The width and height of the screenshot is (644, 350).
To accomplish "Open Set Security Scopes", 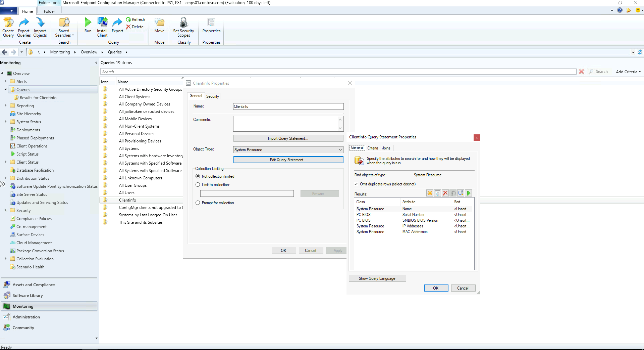I will click(183, 27).
